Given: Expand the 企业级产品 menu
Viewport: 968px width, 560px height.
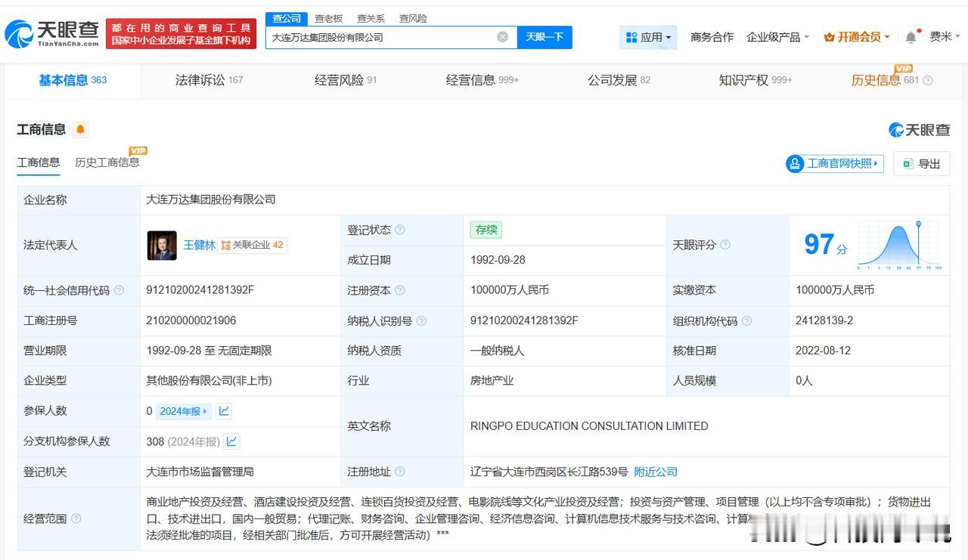Looking at the screenshot, I should point(777,37).
